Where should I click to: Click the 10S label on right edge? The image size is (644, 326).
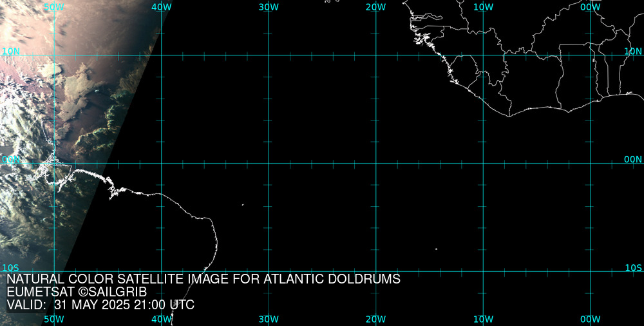point(633,268)
